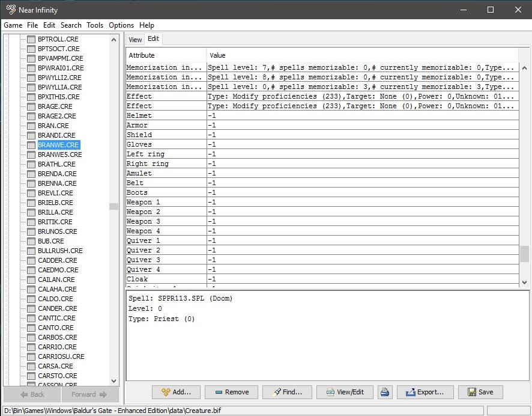Select BRATHL.CRE in the resource tree
The width and height of the screenshot is (532, 416).
[56, 164]
